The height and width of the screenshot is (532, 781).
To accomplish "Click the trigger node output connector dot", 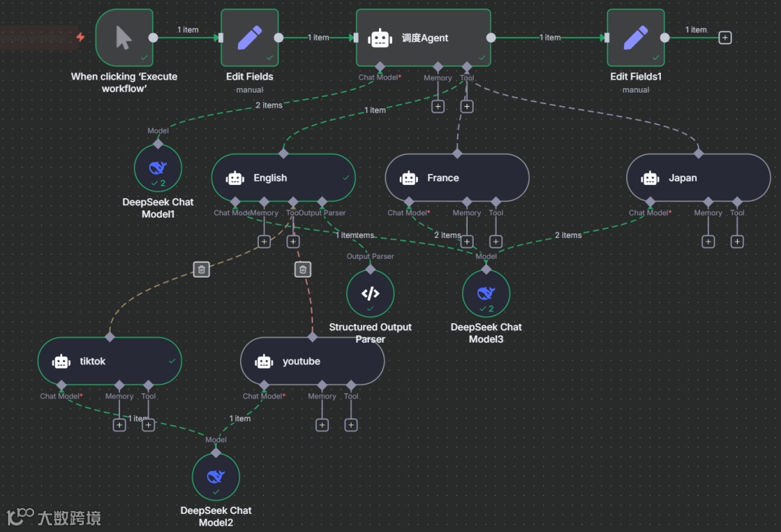I will click(153, 38).
